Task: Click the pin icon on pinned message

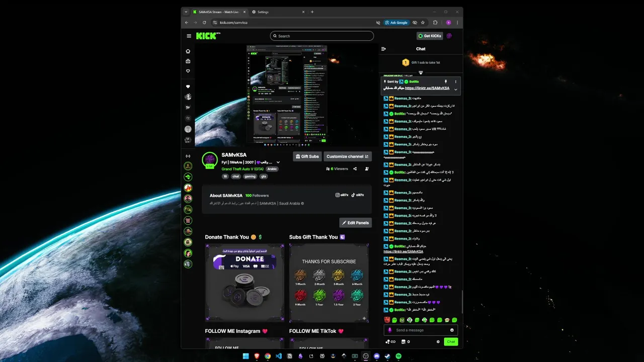Action: tap(445, 81)
